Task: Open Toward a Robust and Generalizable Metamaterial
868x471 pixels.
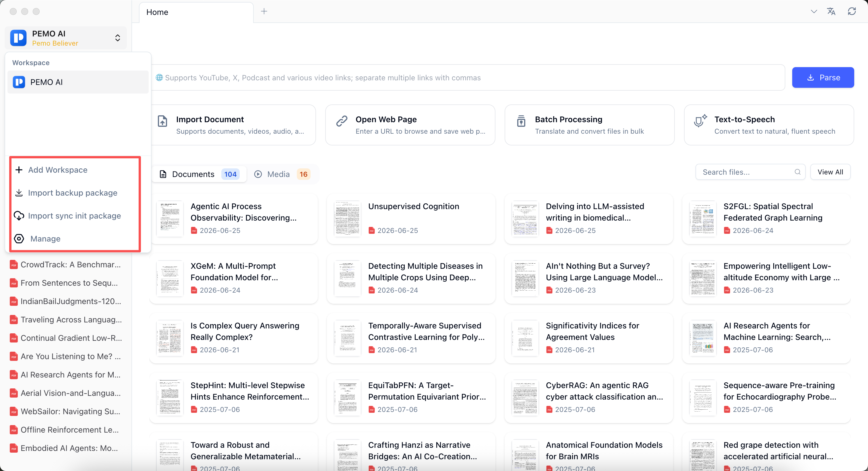Action: pyautogui.click(x=234, y=451)
